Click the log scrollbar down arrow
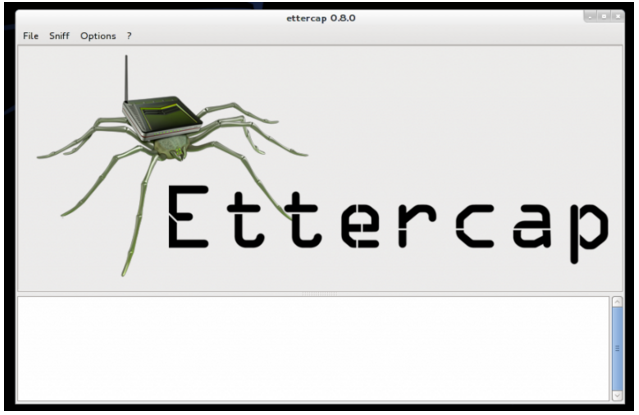 617,395
